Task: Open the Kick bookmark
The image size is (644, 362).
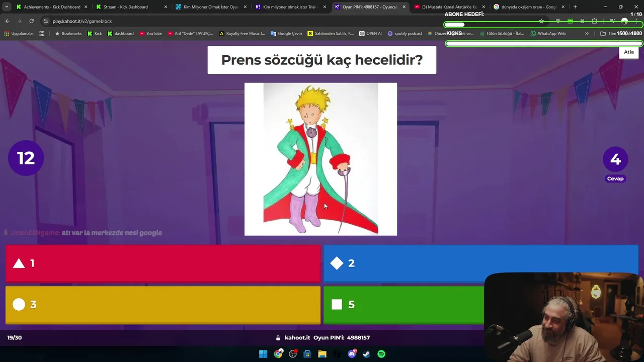Action: click(x=94, y=34)
